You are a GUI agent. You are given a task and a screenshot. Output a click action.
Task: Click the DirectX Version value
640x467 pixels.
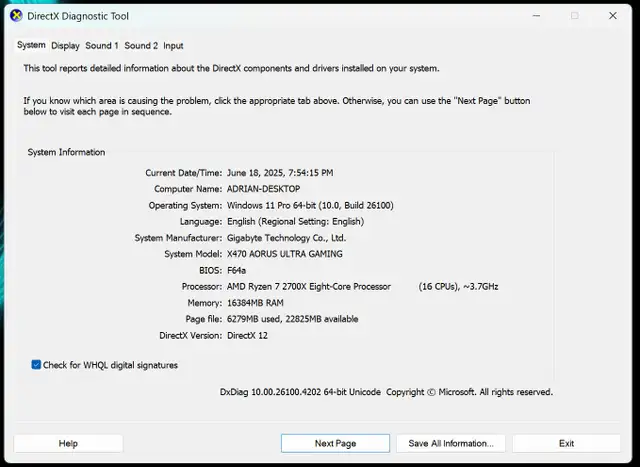pos(247,336)
